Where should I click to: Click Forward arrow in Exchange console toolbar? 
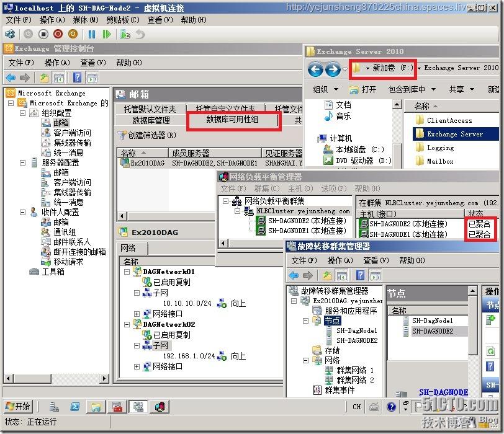tap(25, 77)
